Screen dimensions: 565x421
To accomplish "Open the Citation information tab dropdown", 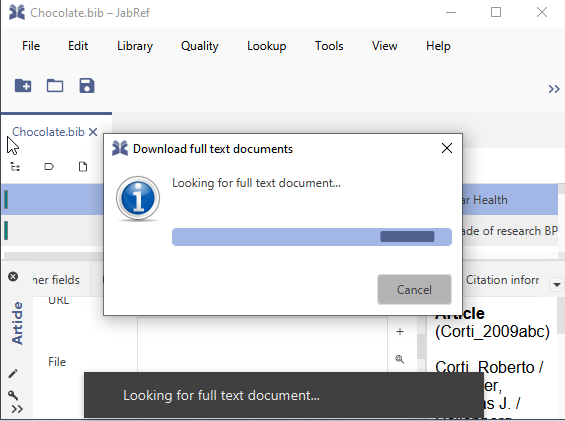I will [x=557, y=284].
